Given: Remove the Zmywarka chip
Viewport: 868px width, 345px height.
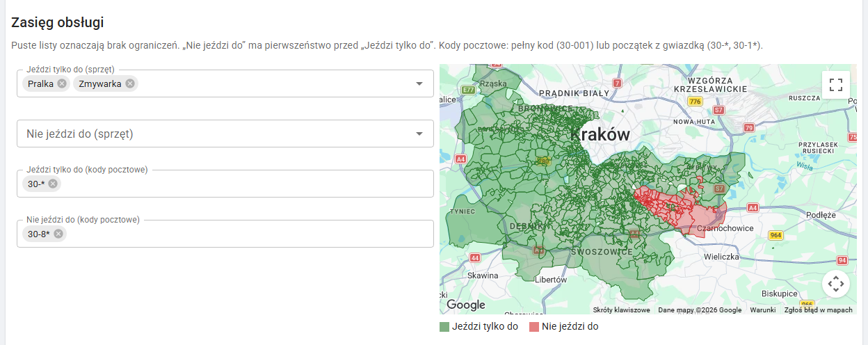Looking at the screenshot, I should (x=129, y=83).
